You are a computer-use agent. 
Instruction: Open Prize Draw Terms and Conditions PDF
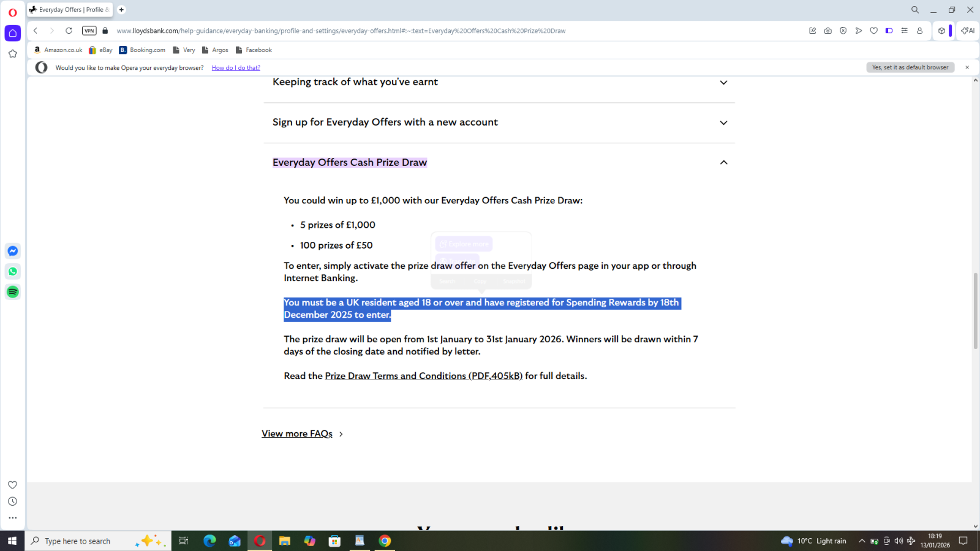tap(423, 376)
